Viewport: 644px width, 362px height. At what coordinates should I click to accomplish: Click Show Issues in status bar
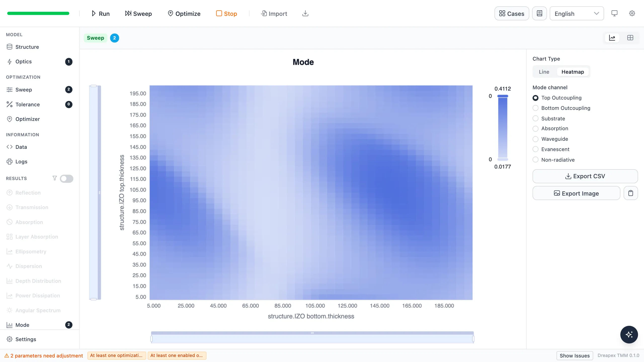tap(575, 356)
